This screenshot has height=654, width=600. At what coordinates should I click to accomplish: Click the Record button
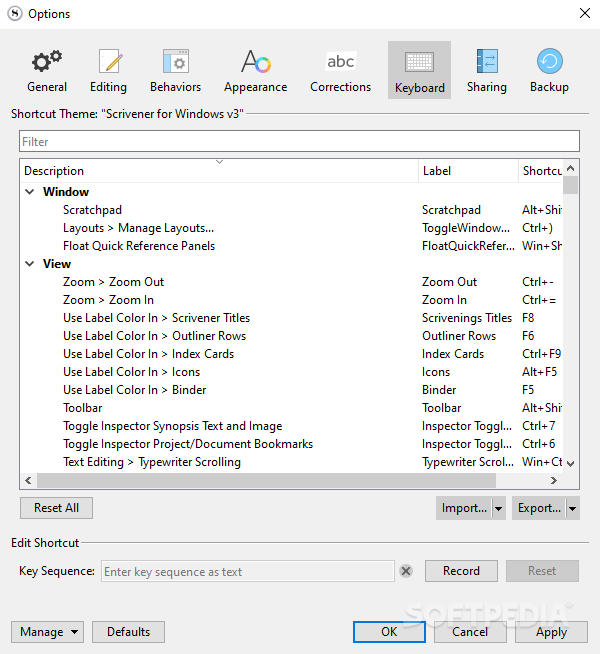click(461, 571)
